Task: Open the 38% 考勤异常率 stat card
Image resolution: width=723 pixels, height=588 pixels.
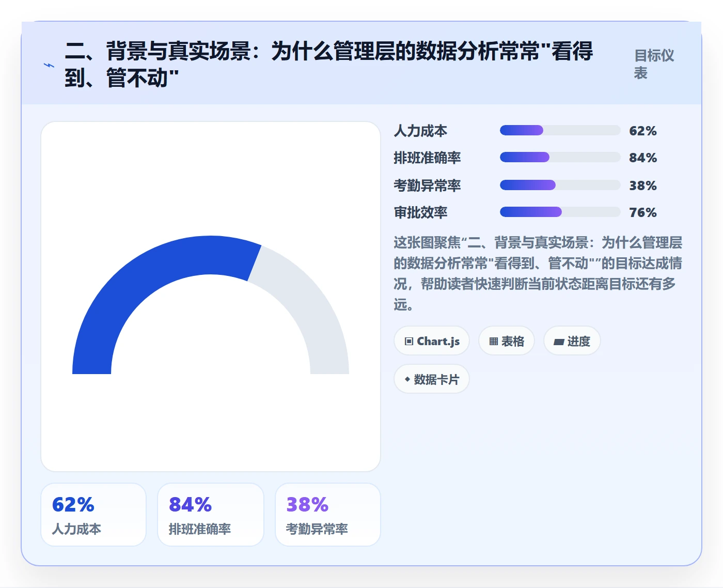Action: pos(328,515)
